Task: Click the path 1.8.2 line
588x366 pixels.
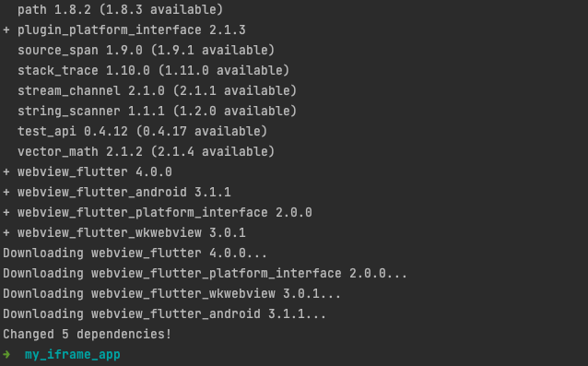Action: pos(120,9)
